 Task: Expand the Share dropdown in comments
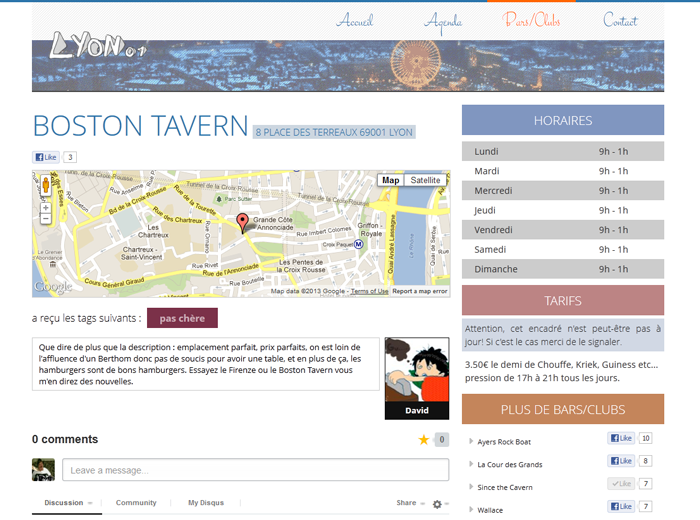click(409, 503)
